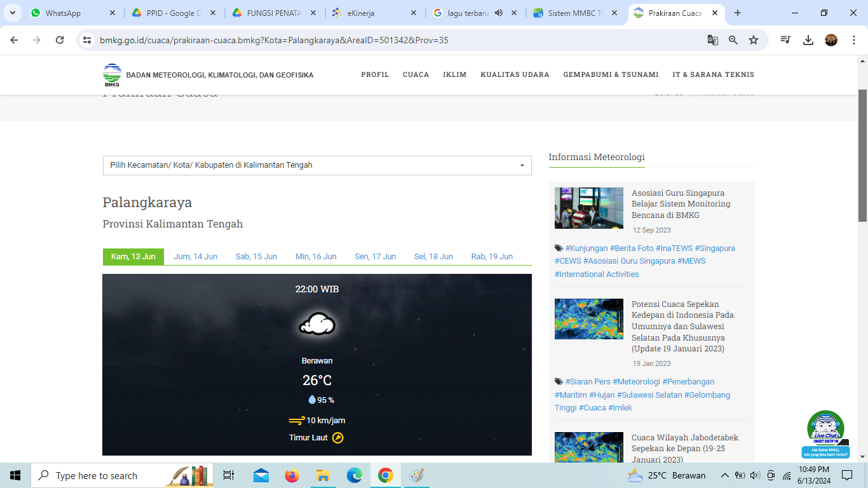Click the browser back arrow
Screen dimensions: 868x488
click(14, 40)
